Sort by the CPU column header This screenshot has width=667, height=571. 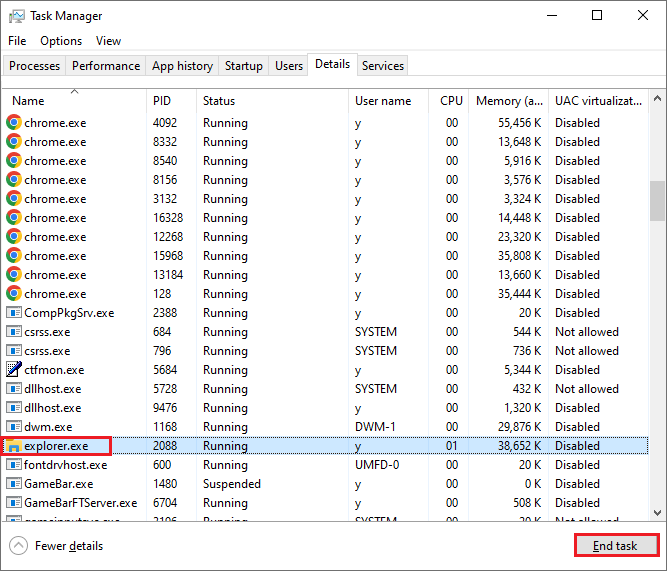pyautogui.click(x=448, y=101)
